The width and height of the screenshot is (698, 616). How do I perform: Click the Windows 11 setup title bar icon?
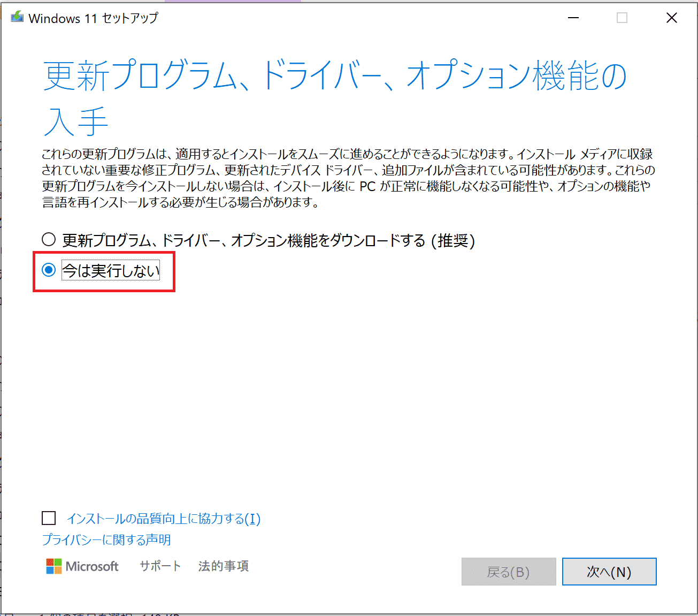coord(17,18)
